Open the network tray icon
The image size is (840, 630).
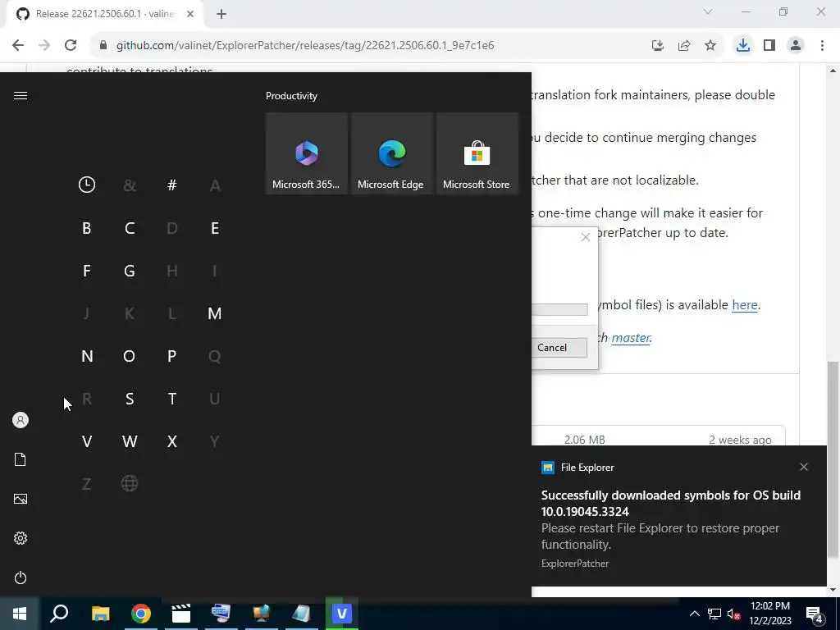click(x=714, y=614)
